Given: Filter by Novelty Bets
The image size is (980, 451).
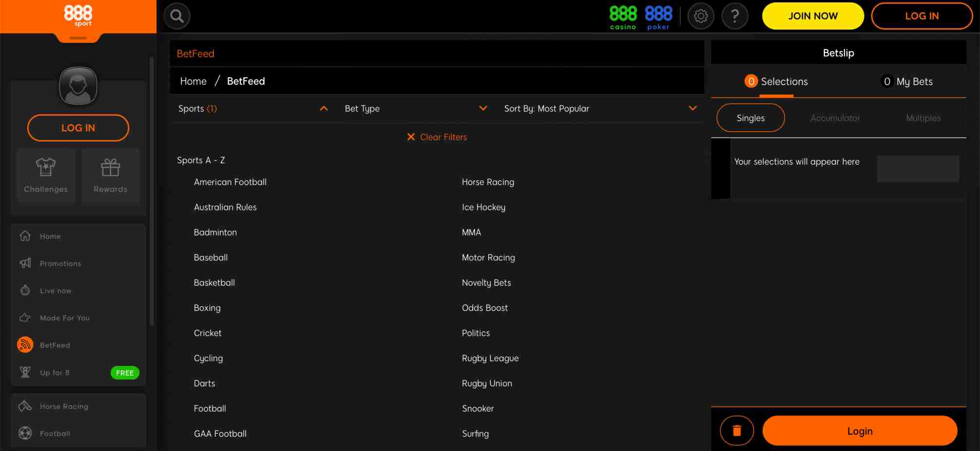Looking at the screenshot, I should pos(486,283).
